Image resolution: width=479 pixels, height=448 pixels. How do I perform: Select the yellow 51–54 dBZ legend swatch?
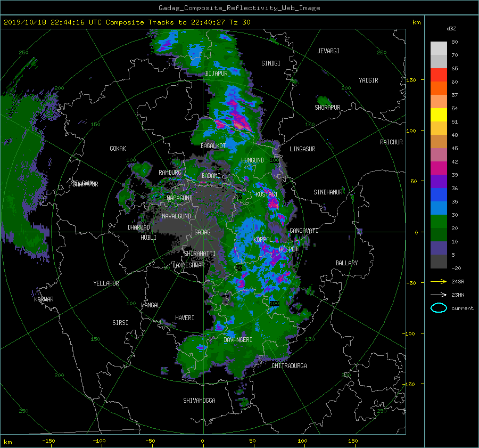[439, 115]
